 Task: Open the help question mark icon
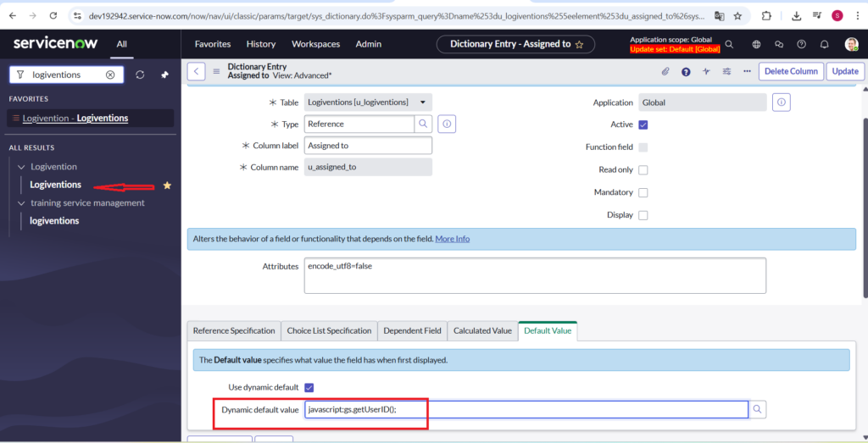(x=686, y=72)
